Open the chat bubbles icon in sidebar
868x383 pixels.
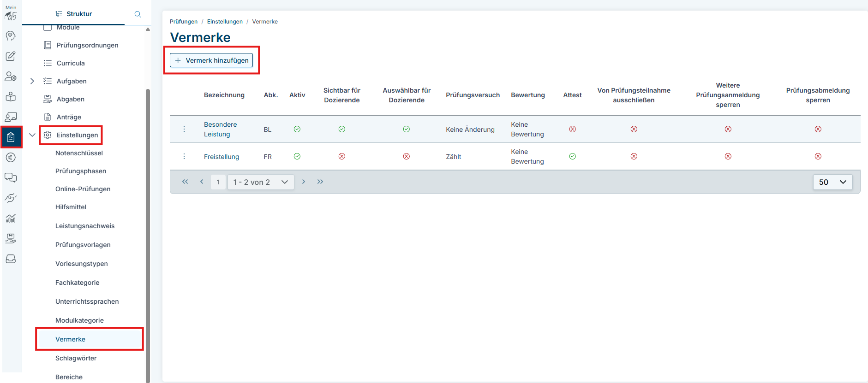(11, 178)
